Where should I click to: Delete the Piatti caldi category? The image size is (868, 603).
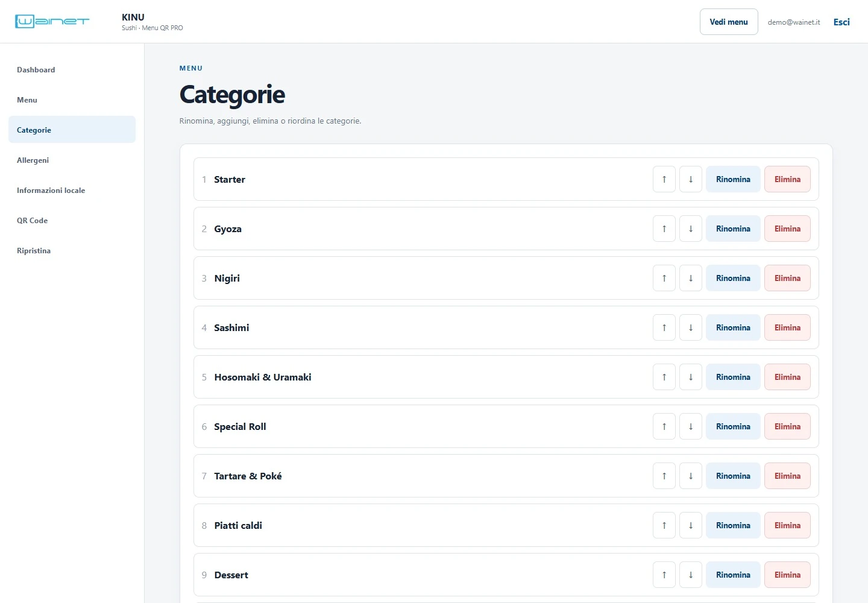(x=787, y=525)
